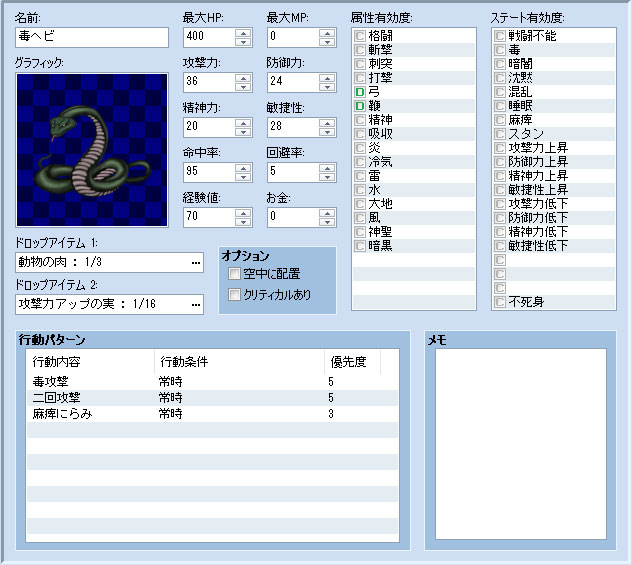The width and height of the screenshot is (632, 565).
Task: Enable the 空中に配置 option
Action: click(x=235, y=274)
